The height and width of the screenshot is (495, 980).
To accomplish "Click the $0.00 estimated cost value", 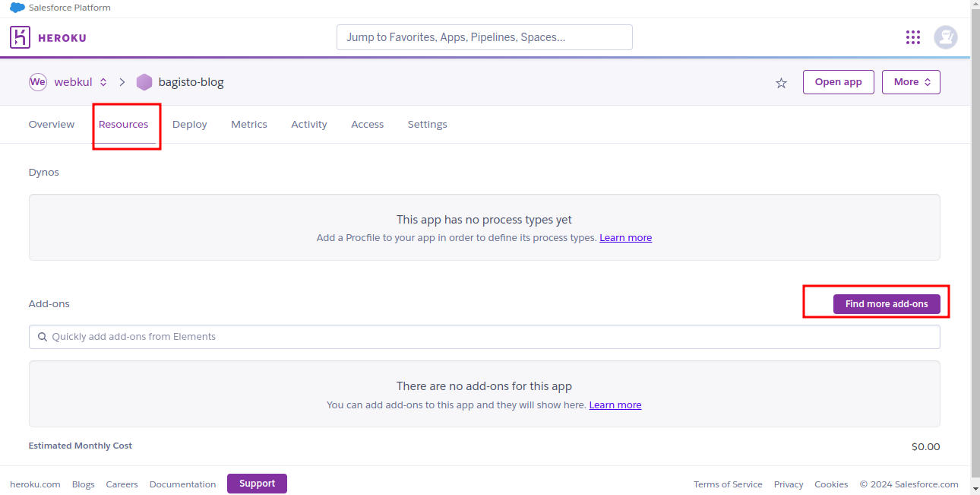I will pos(926,447).
